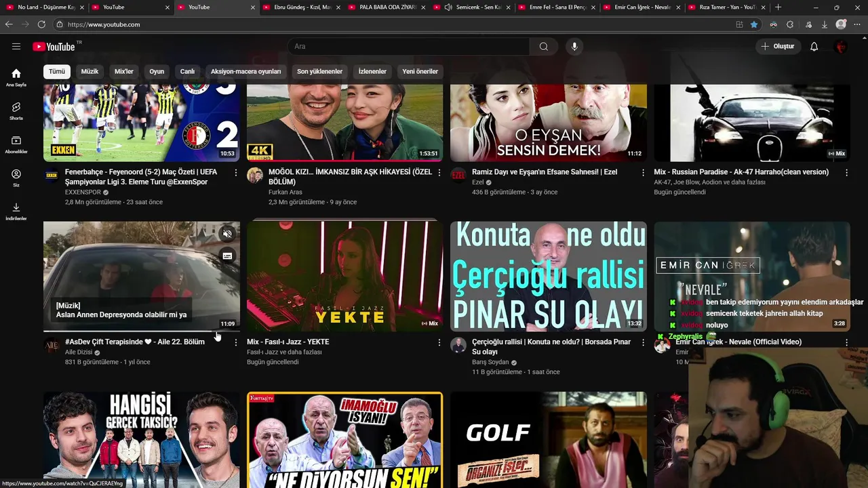Screen dimensions: 868x488
Task: Select the Mix'ler filter chip
Action: (124, 71)
